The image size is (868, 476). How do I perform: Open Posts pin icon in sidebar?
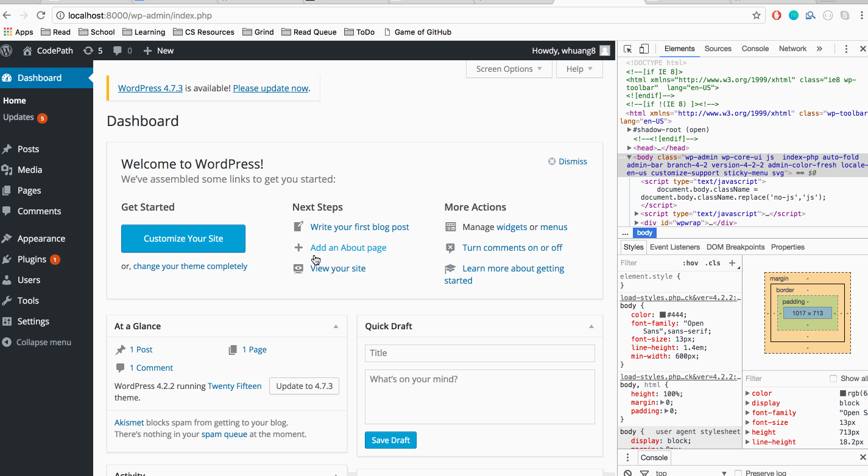[7, 149]
